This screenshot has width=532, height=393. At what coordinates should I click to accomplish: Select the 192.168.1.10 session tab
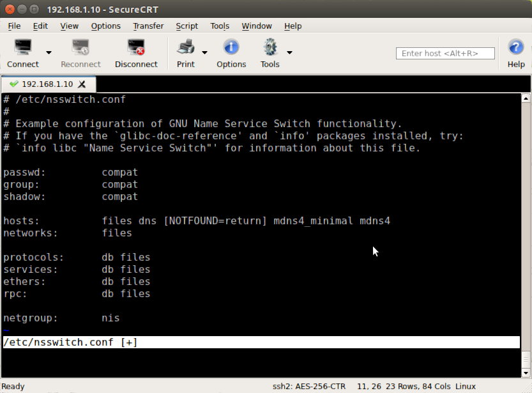[x=49, y=84]
